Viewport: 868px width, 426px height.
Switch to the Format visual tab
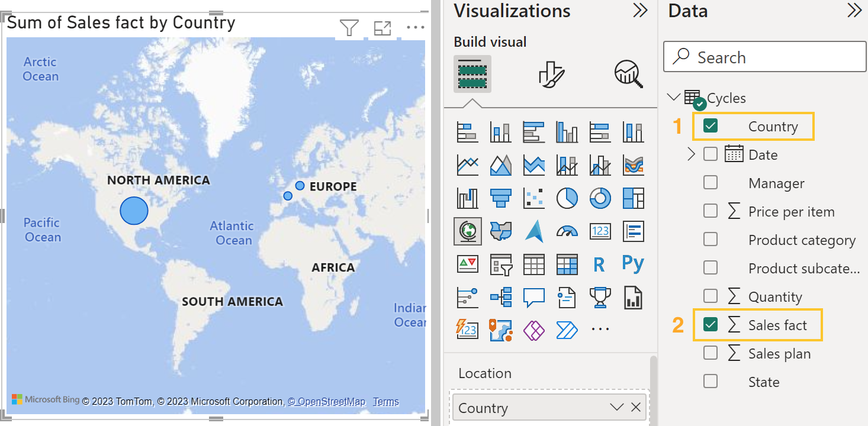[551, 75]
